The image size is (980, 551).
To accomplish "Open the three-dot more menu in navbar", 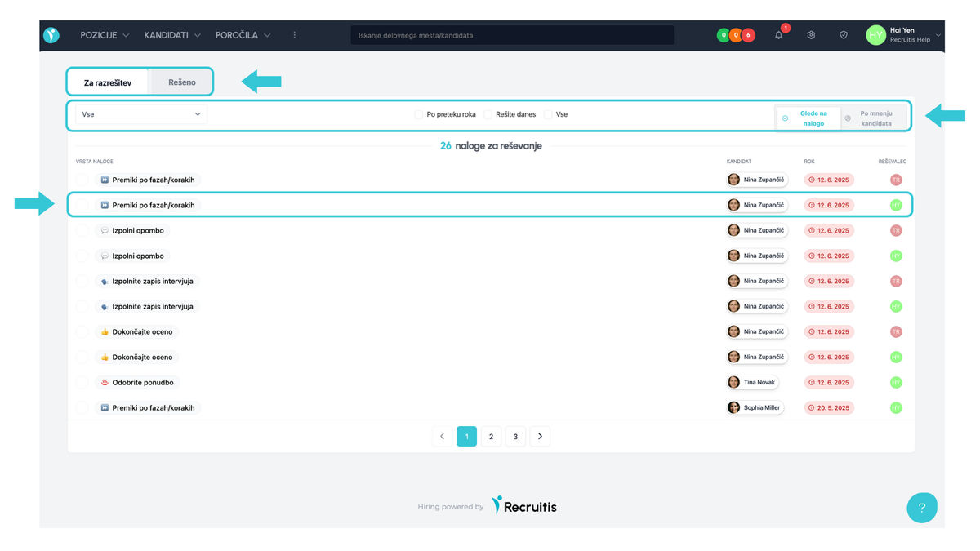I will (295, 35).
